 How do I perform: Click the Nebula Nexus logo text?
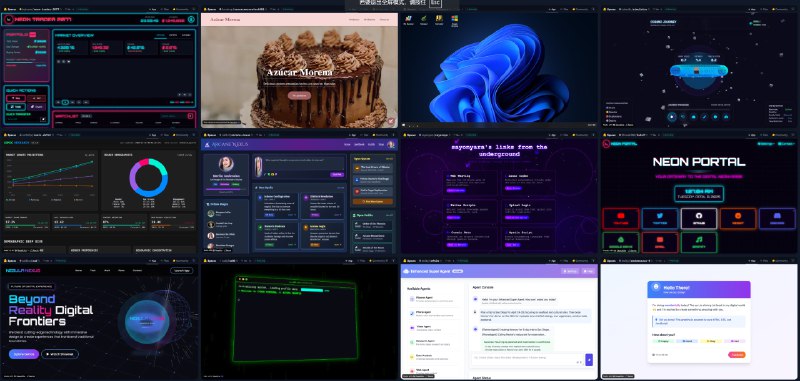(22, 270)
